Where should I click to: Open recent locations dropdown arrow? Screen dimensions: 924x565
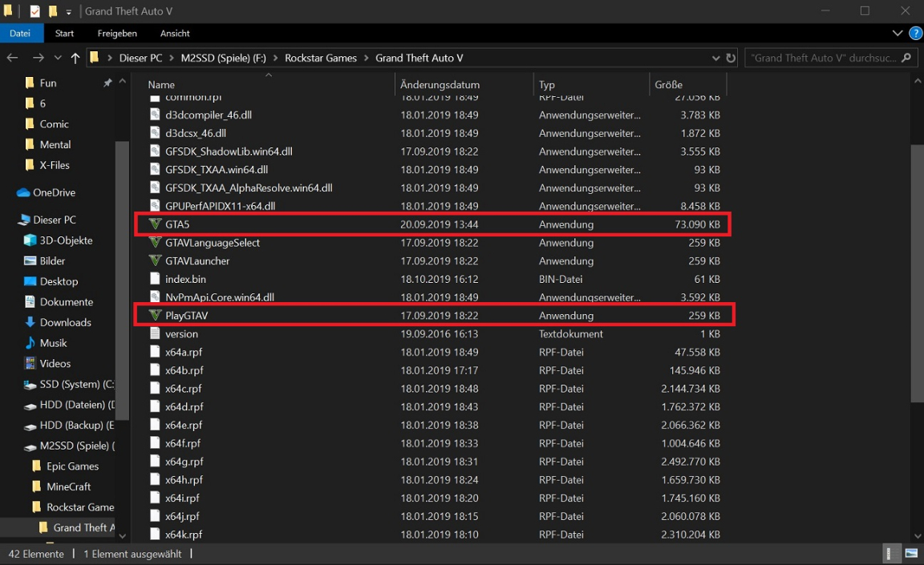pos(58,59)
